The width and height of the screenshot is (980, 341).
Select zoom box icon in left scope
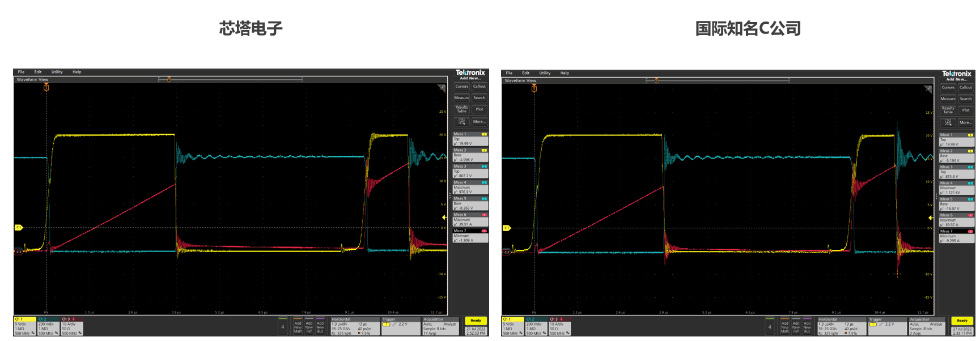461,122
